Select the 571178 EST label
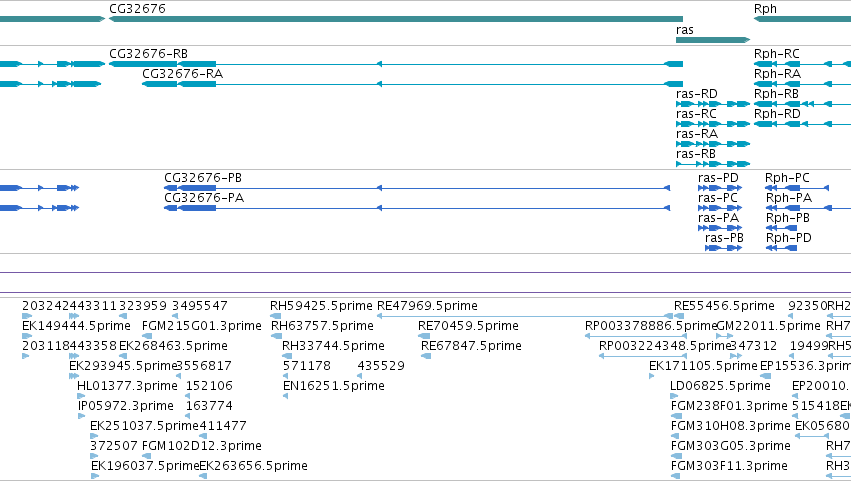The height and width of the screenshot is (481, 851). [307, 366]
